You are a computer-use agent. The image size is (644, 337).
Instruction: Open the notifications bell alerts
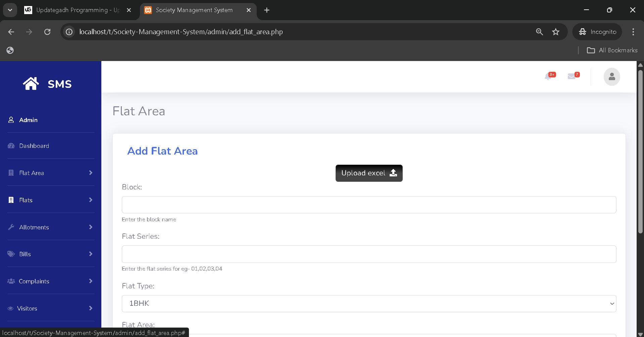coord(548,77)
